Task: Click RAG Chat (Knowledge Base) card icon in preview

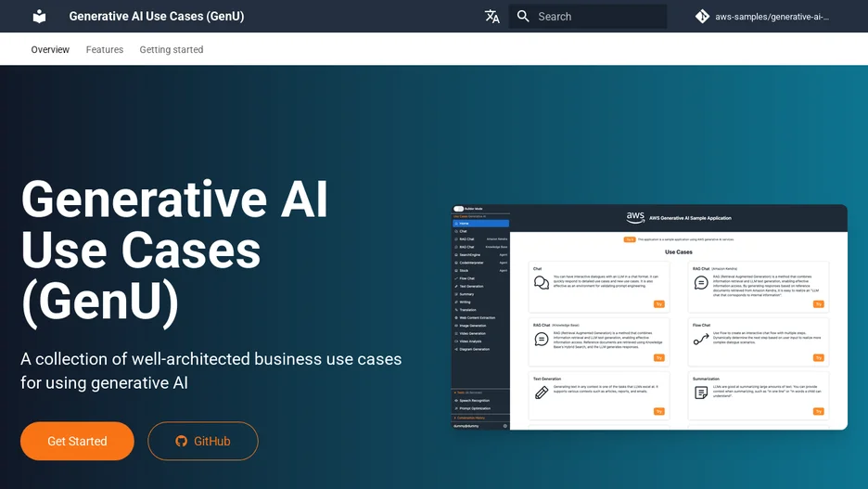Action: coord(542,339)
